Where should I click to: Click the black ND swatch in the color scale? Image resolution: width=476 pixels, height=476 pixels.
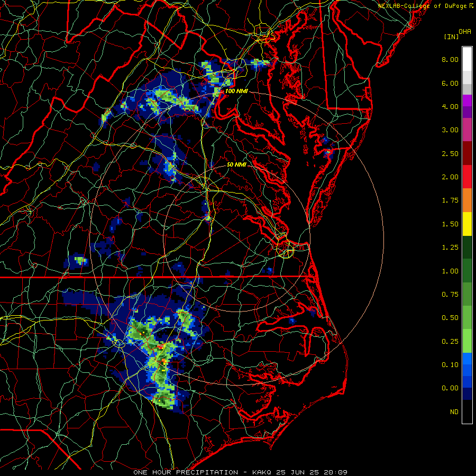467,411
